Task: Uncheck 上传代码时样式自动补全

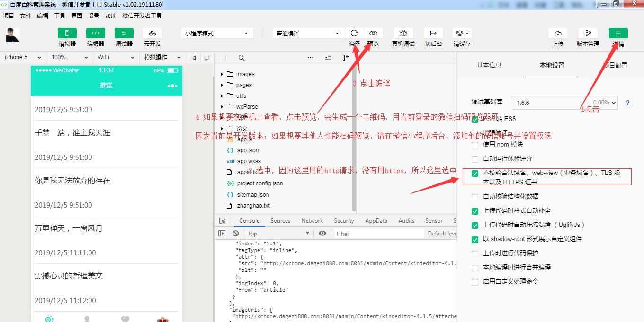Action: point(475,211)
